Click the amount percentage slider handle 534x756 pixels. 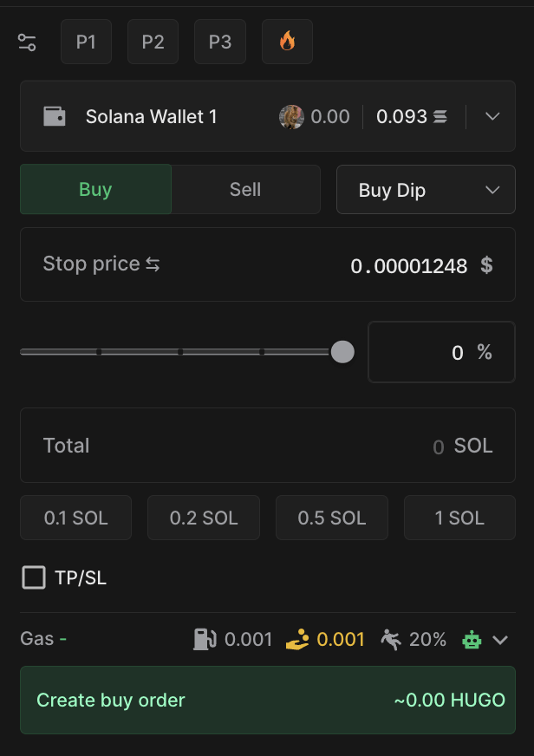342,352
